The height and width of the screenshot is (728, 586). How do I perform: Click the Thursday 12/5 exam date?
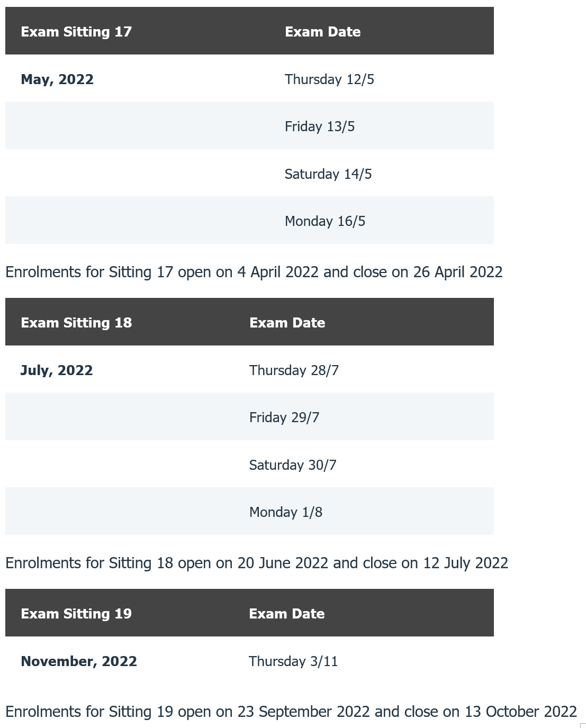pos(329,79)
